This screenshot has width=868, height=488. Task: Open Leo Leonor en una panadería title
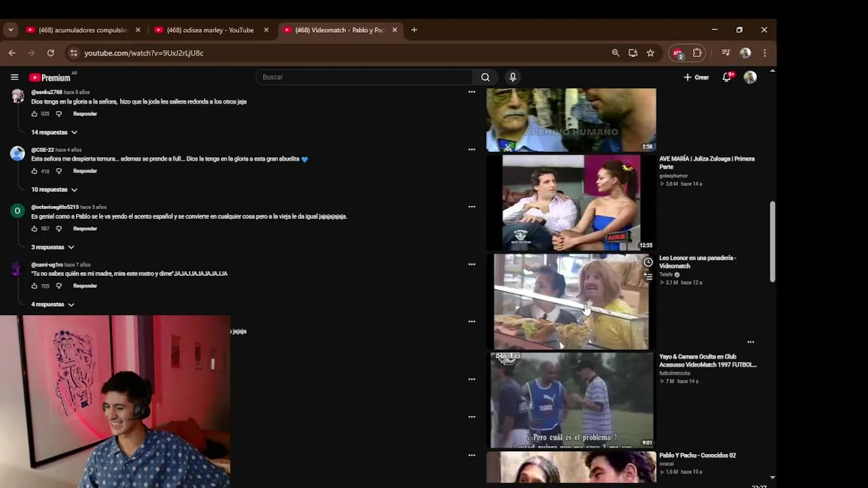point(698,262)
